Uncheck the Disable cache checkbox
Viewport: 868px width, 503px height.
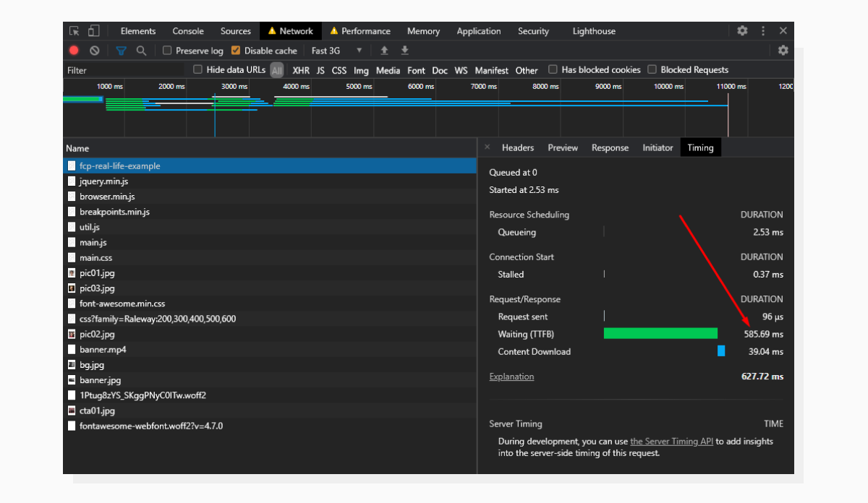coord(235,51)
